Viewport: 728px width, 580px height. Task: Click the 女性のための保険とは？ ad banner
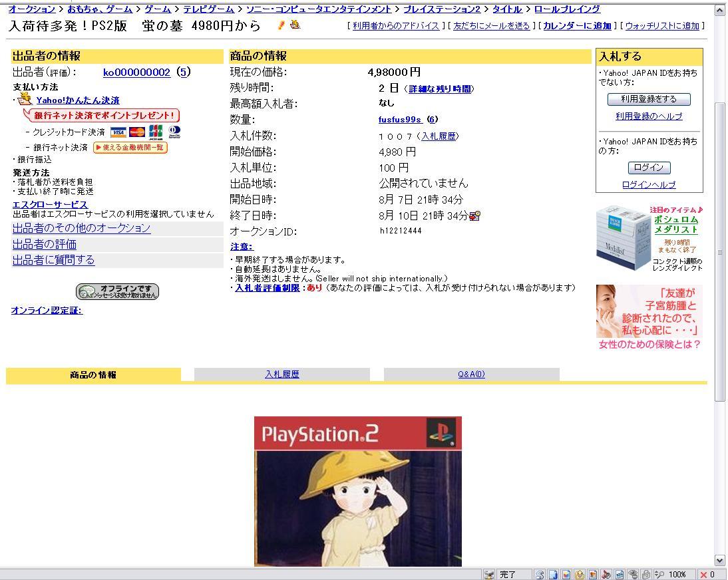click(x=649, y=317)
